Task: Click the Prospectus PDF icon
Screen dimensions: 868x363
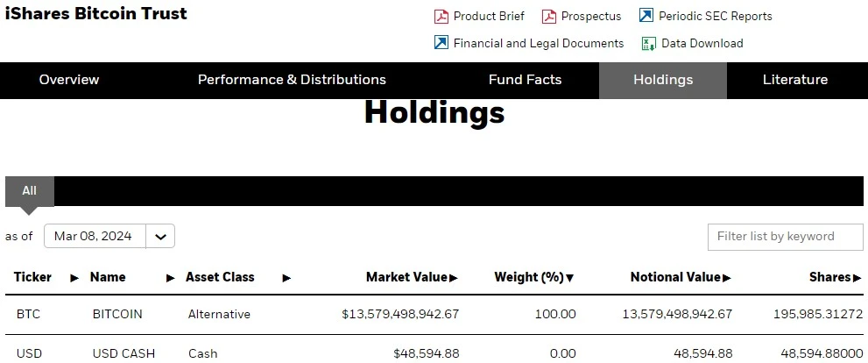Action: pyautogui.click(x=549, y=16)
